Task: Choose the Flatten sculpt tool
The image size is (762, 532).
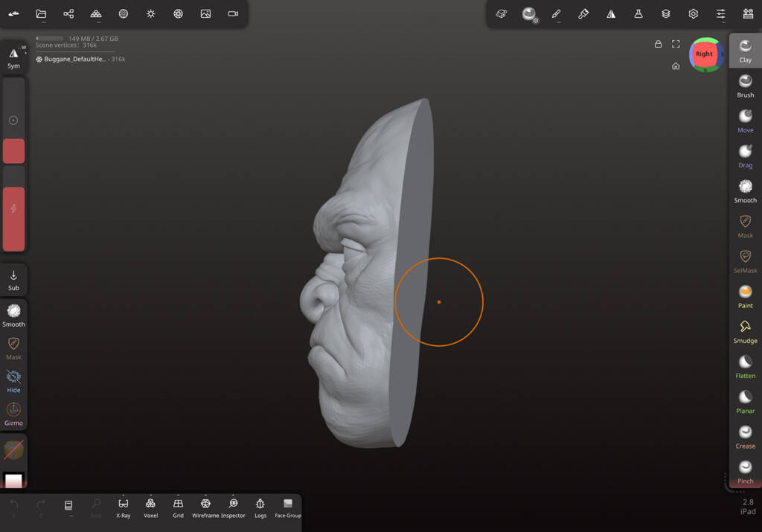Action: pos(745,367)
